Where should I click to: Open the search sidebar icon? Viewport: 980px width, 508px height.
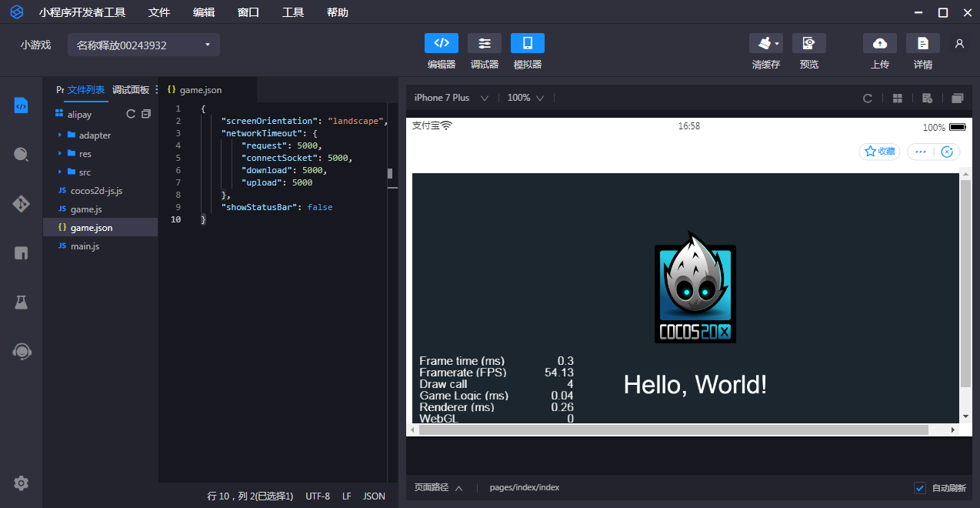[22, 155]
